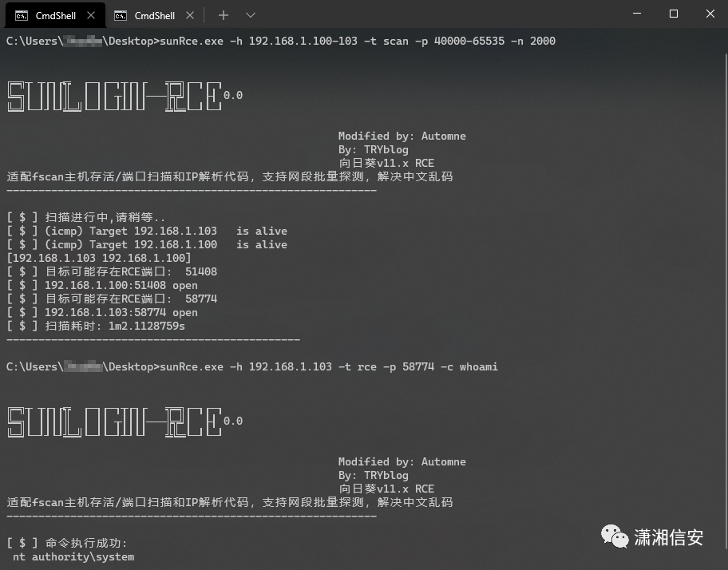Minimize the terminal window
The image size is (728, 570).
pyautogui.click(x=637, y=14)
